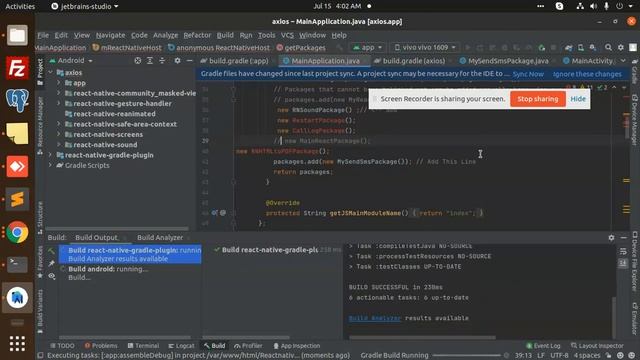Open pgAdmin elephant icon in the dock
This screenshot has width=640, height=360.
(x=17, y=100)
